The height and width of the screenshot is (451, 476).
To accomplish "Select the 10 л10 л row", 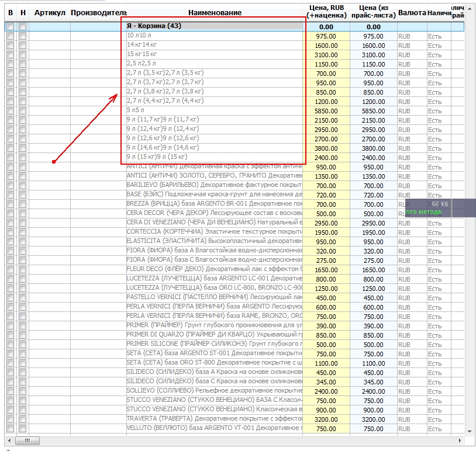I will 234,36.
